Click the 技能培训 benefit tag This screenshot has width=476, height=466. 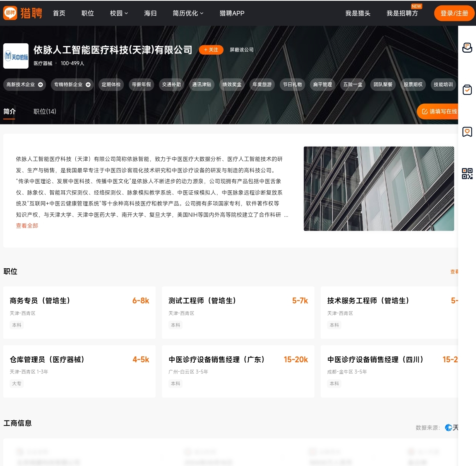click(444, 85)
